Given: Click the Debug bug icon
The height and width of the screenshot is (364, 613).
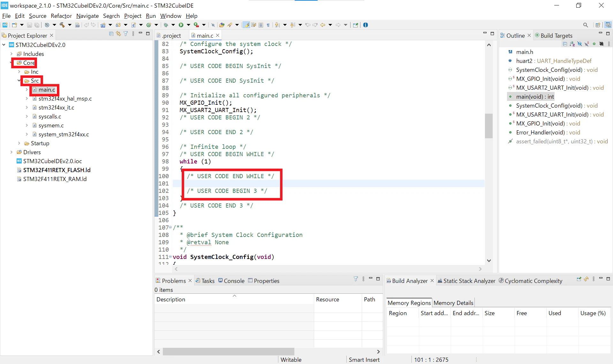Looking at the screenshot, I should (x=166, y=25).
